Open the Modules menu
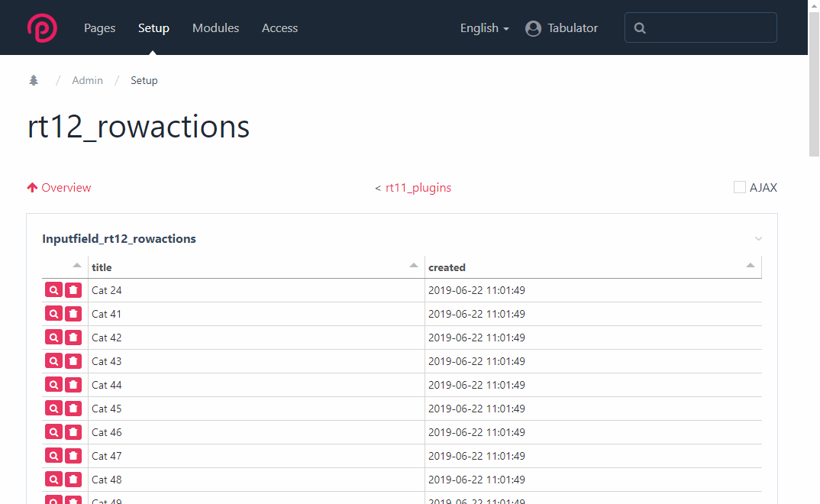The width and height of the screenshot is (820, 504). point(215,28)
